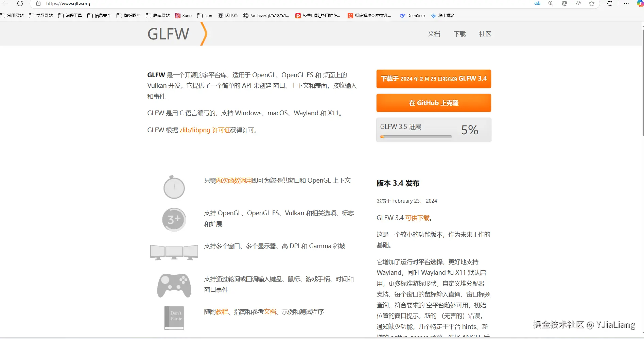Click the orange GLFW 3.4 download button
The height and width of the screenshot is (339, 644).
pyautogui.click(x=434, y=79)
